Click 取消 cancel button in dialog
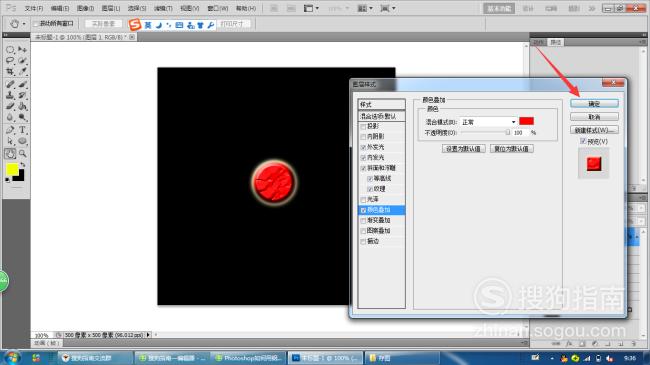 pos(594,117)
